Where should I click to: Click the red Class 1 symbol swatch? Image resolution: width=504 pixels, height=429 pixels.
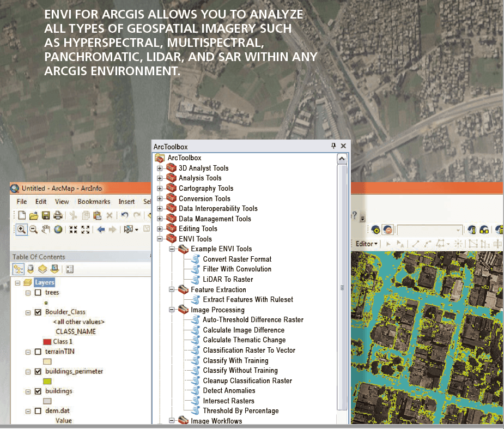(x=47, y=342)
